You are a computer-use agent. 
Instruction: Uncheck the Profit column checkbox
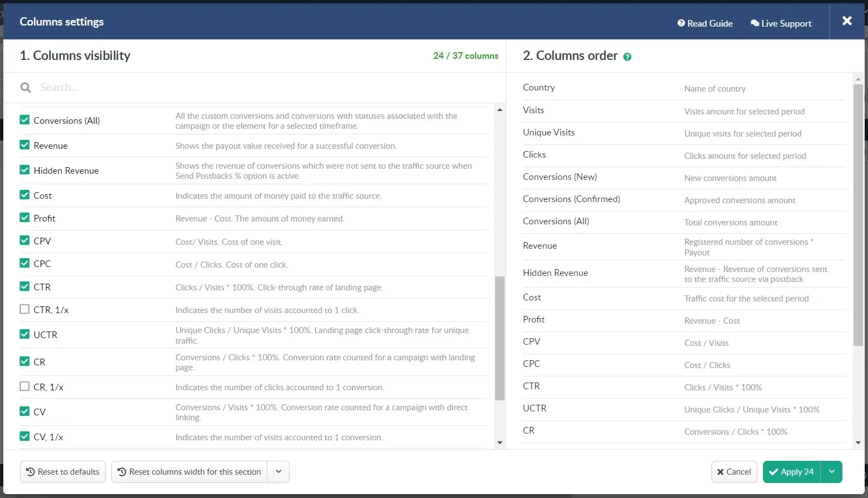24,218
